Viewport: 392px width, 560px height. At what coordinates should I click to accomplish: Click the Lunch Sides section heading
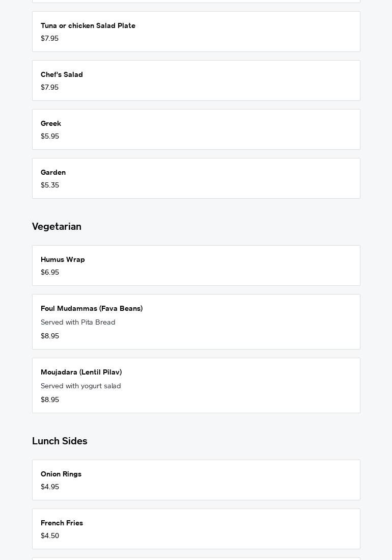(x=60, y=441)
